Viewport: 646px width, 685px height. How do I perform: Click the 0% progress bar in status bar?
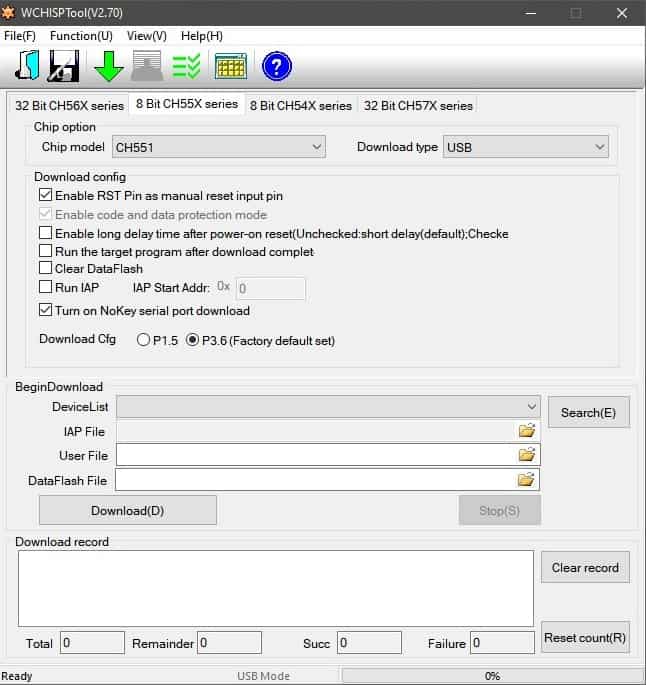[492, 676]
